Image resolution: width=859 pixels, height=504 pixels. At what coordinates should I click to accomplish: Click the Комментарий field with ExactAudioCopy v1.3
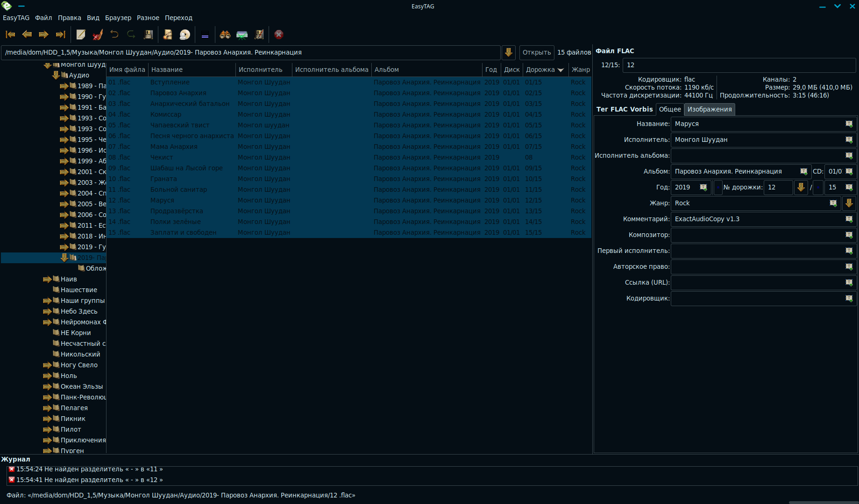(x=763, y=219)
